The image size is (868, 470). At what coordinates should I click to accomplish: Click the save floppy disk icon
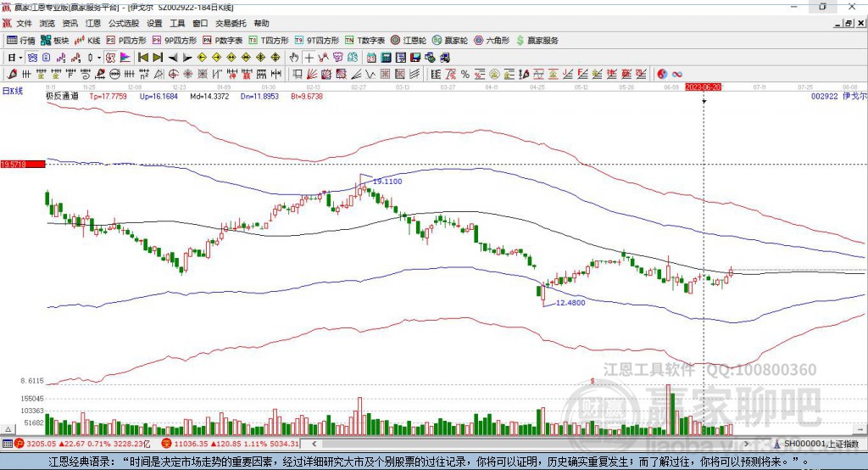tap(415, 58)
